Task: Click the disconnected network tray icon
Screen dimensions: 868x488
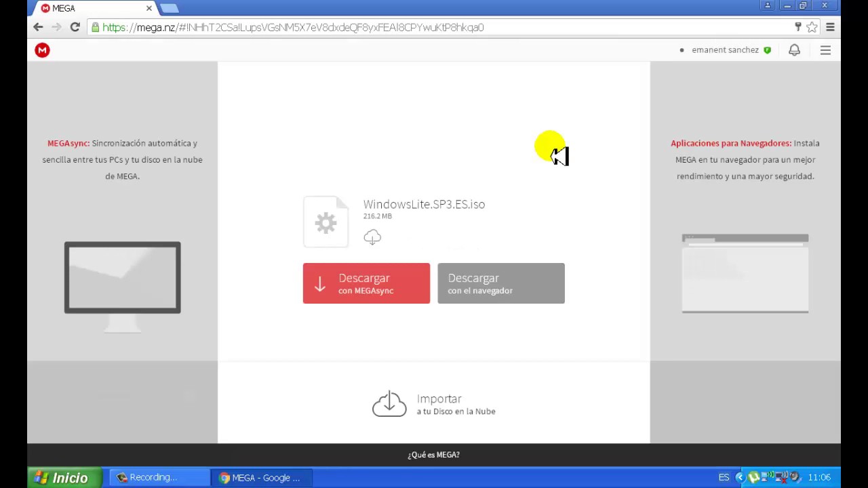Action: tap(781, 478)
